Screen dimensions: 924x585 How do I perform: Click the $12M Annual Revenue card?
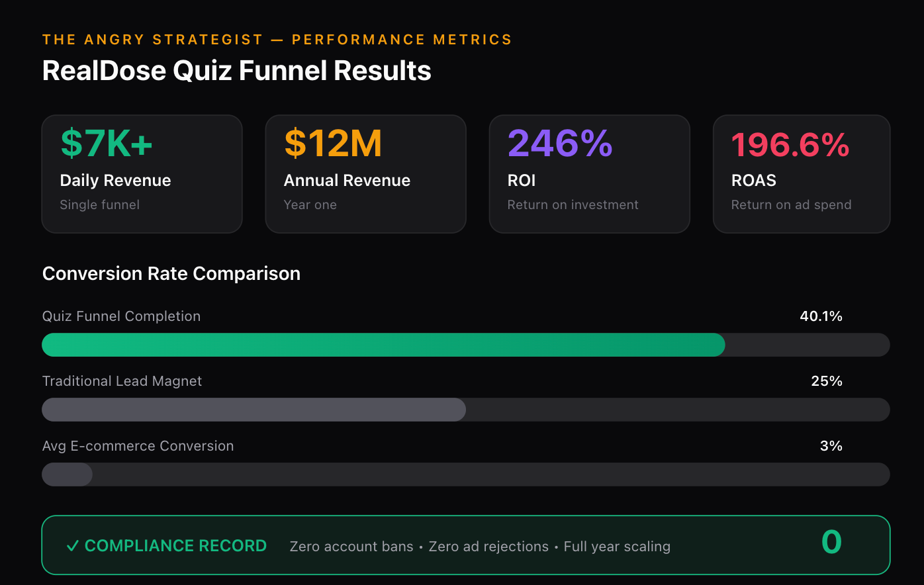(x=366, y=174)
